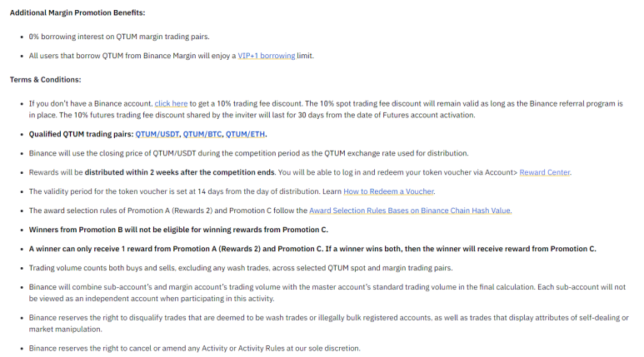The height and width of the screenshot is (357, 644).
Task: Click the 'Binance will combine sub-account's' paragraph
Action: point(327,293)
